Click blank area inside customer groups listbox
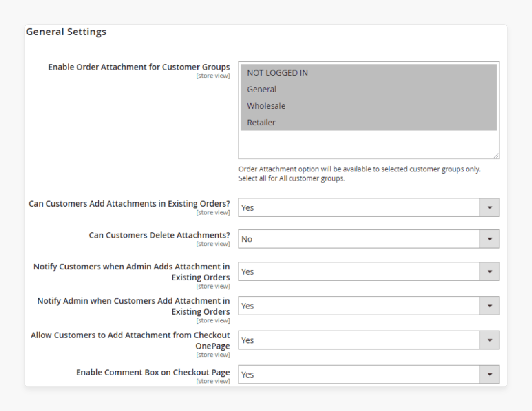 369,144
